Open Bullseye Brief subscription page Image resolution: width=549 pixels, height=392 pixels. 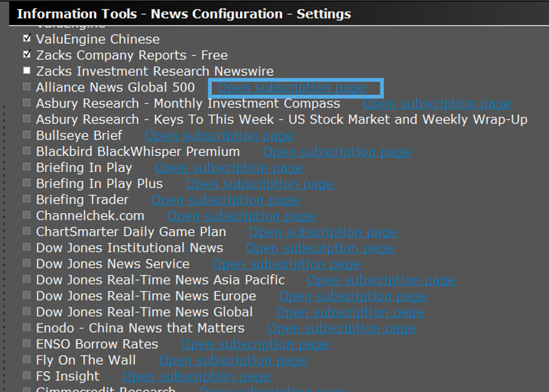(219, 135)
